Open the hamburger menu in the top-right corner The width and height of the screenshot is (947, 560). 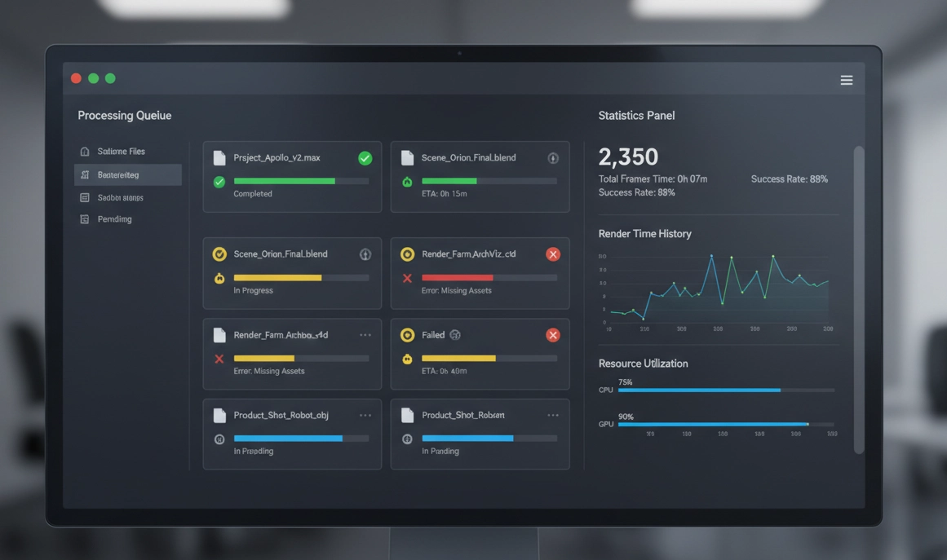click(847, 80)
